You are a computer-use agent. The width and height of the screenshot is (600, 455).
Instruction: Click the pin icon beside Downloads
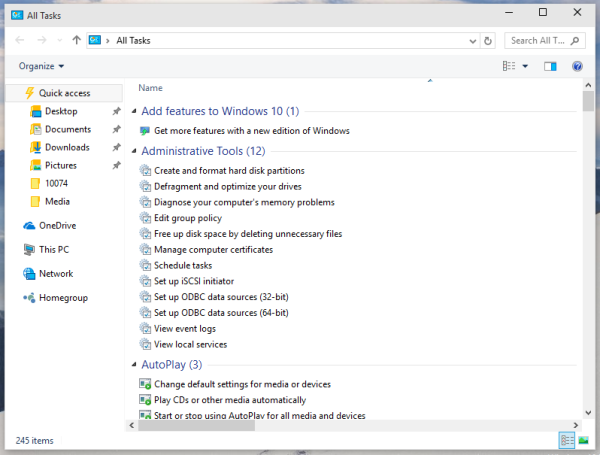coord(116,147)
